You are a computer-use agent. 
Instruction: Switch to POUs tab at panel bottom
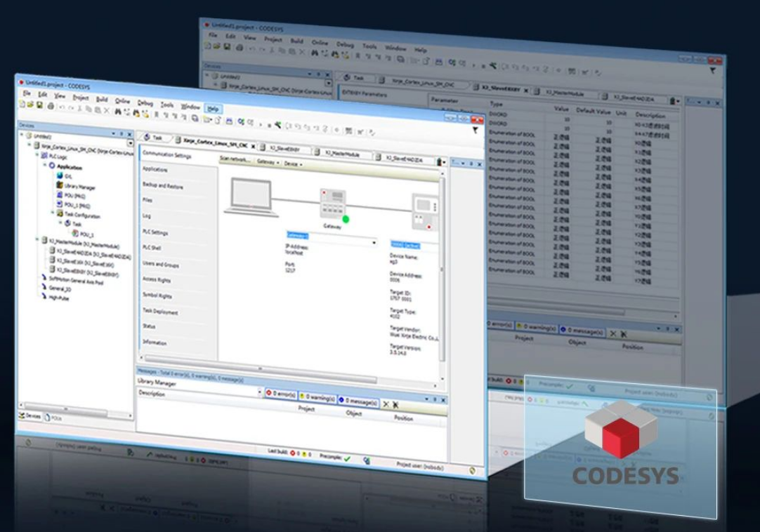[x=53, y=417]
